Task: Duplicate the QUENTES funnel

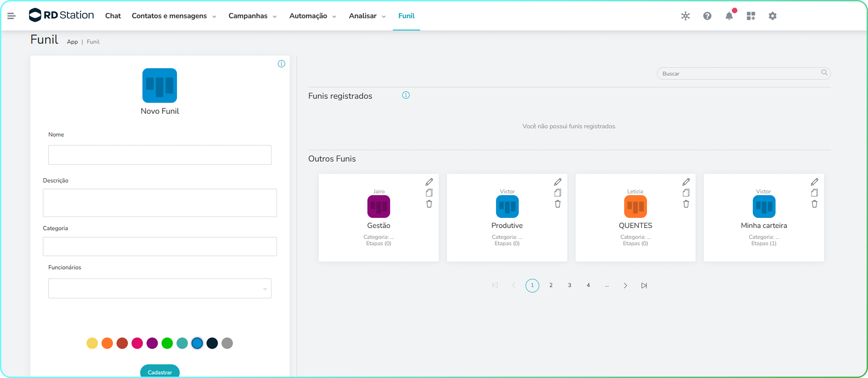Action: pyautogui.click(x=686, y=193)
